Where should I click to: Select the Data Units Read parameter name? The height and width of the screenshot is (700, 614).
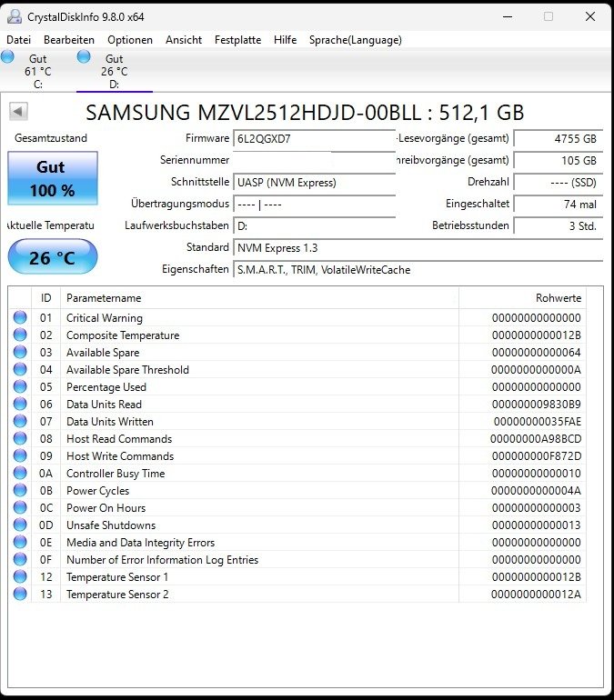point(104,405)
